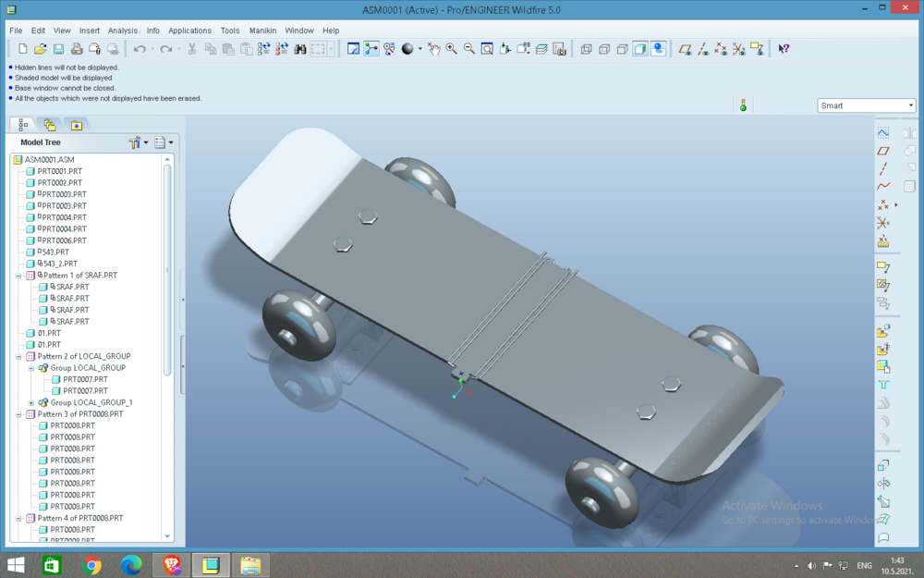Create a new file with the New icon
924x578 pixels.
click(x=22, y=49)
